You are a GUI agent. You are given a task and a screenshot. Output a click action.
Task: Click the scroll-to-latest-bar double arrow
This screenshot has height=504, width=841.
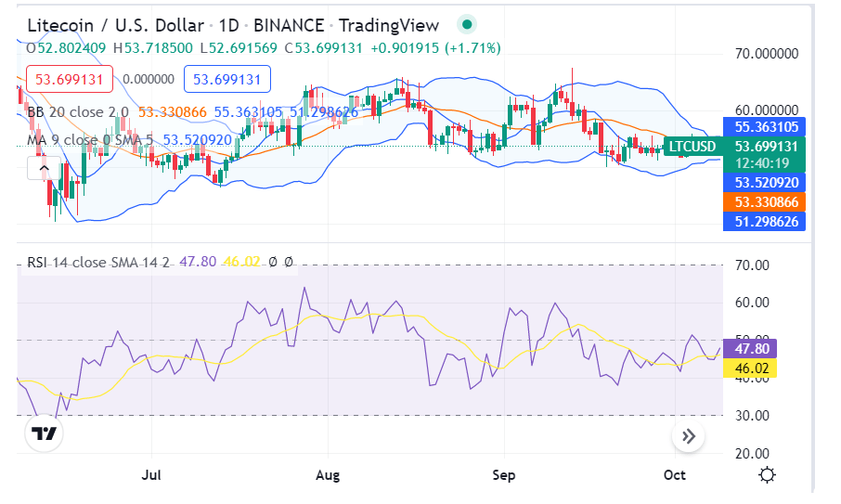pos(688,435)
